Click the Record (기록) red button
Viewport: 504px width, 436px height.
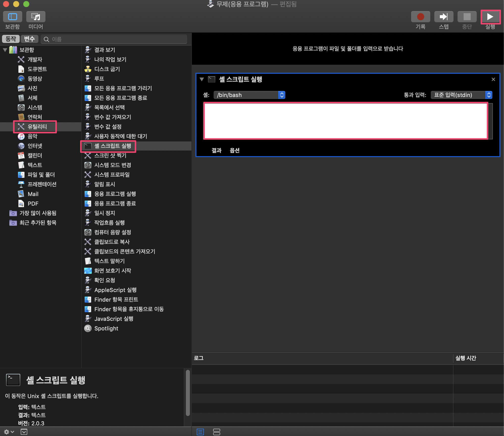[420, 17]
